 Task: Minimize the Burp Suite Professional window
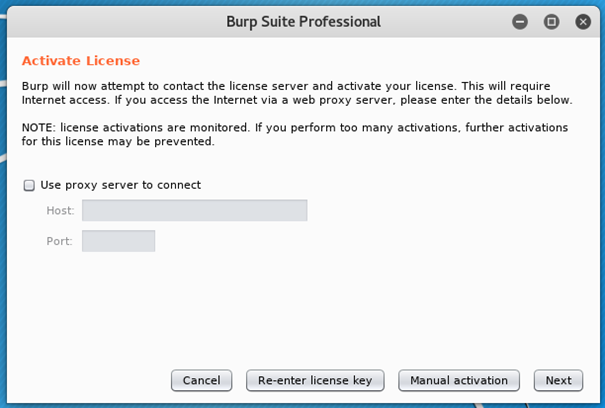click(x=519, y=21)
